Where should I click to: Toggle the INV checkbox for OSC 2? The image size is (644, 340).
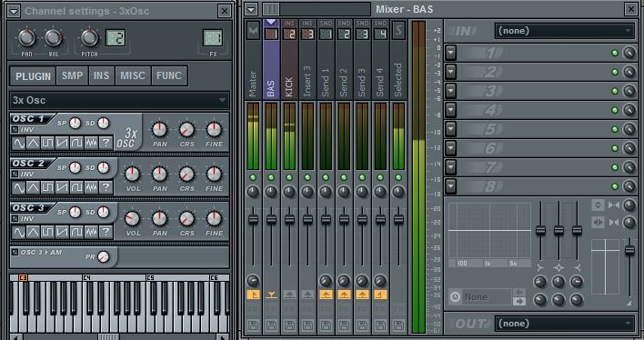tap(15, 175)
